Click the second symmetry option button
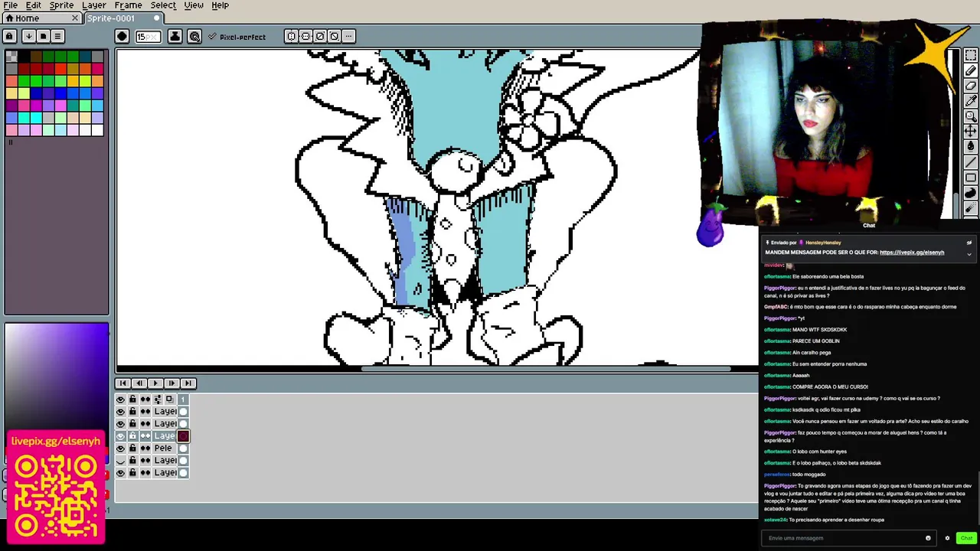The height and width of the screenshot is (551, 980). pos(305,36)
